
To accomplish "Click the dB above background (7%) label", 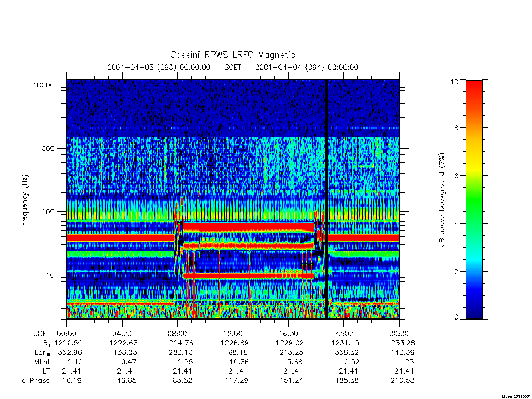I will pyautogui.click(x=442, y=200).
